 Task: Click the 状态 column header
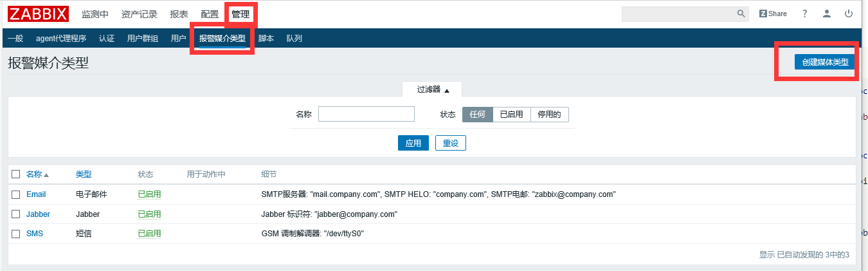pyautogui.click(x=145, y=174)
